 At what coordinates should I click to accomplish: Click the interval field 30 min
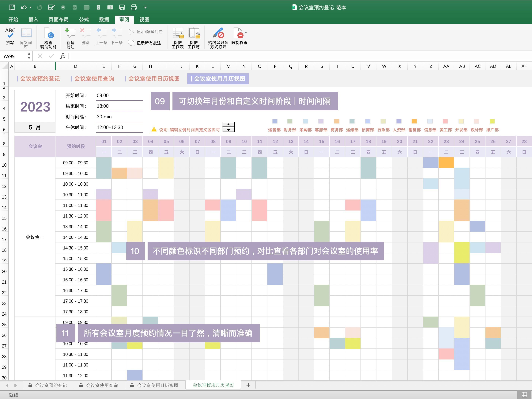[x=119, y=117]
